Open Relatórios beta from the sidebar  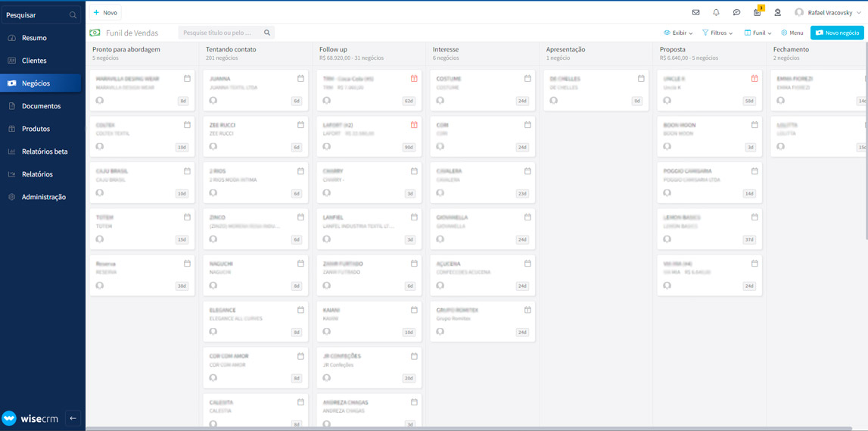click(x=44, y=151)
